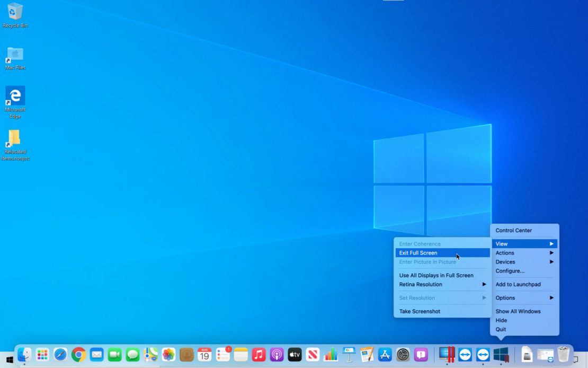Open Finder from the Dock
The height and width of the screenshot is (368, 588).
coord(25,354)
